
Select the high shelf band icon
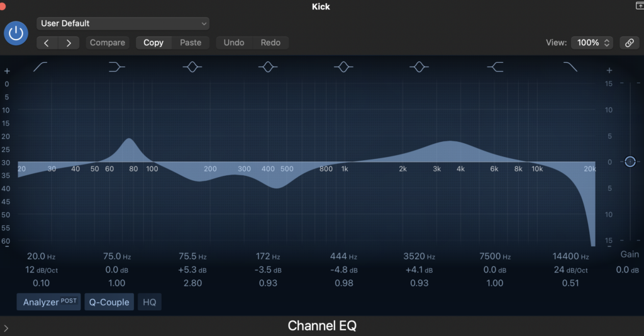(x=495, y=67)
